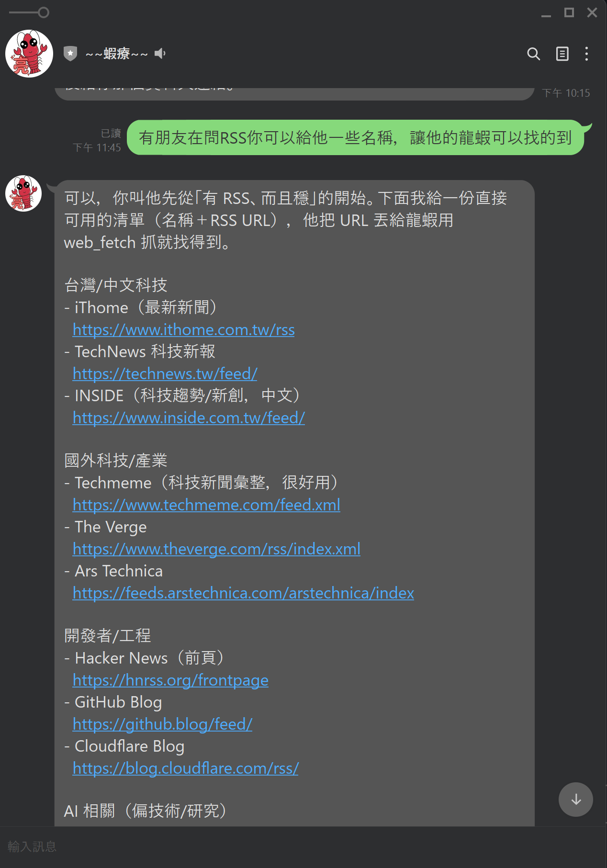Open the lobster group profile avatar in header
Image resolution: width=607 pixels, height=868 pixels.
[29, 54]
